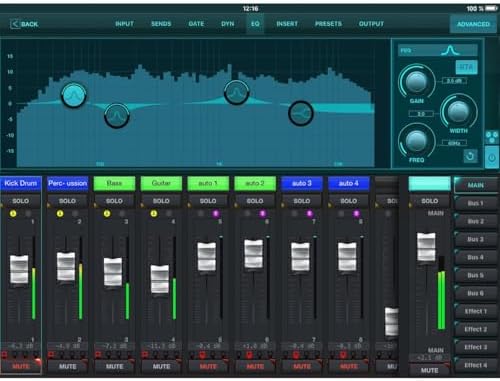Select the auto 1 channel label
Image resolution: width=500 pixels, height=381 pixels.
[x=208, y=183]
